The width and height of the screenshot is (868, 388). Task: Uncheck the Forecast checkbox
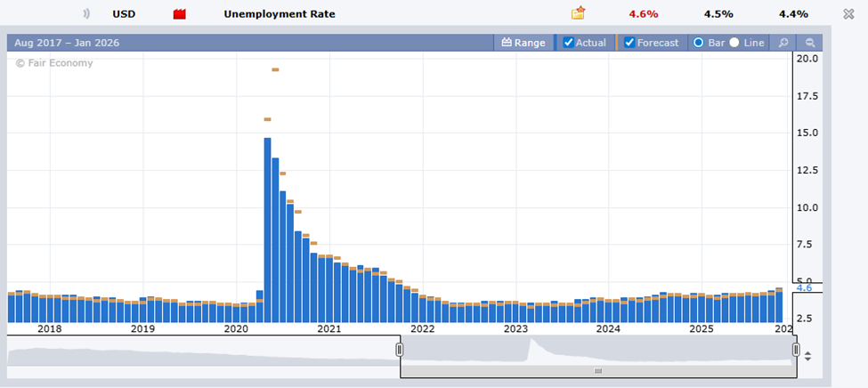629,43
